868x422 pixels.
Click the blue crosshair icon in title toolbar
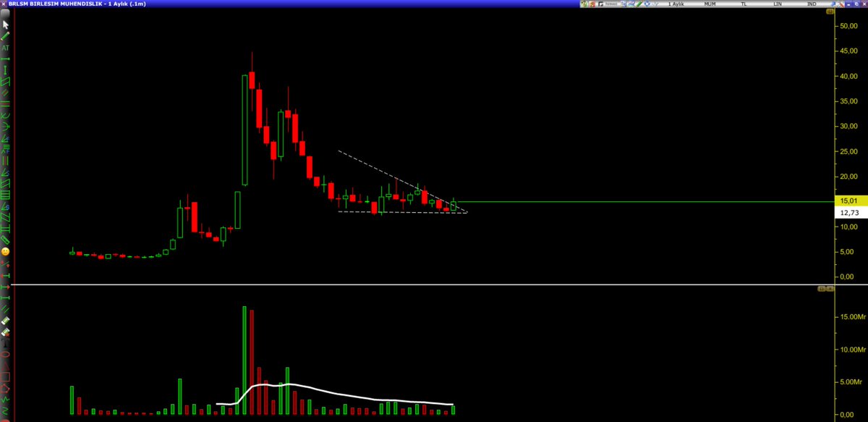pos(647,4)
